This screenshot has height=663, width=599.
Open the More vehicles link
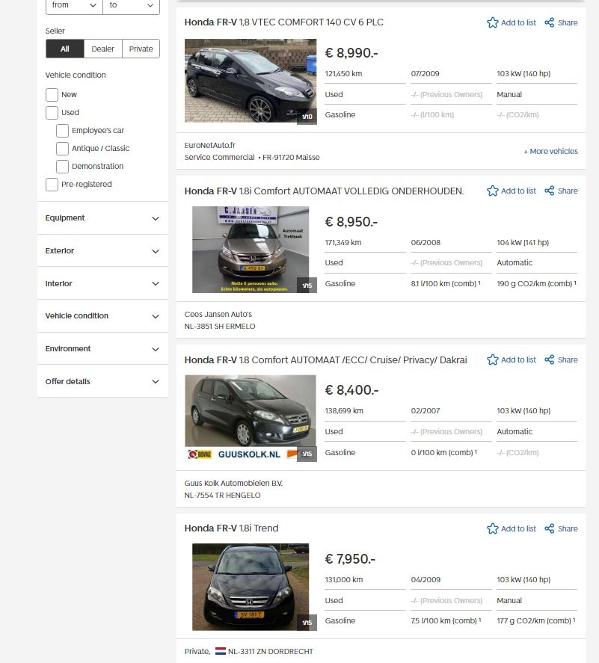click(550, 151)
